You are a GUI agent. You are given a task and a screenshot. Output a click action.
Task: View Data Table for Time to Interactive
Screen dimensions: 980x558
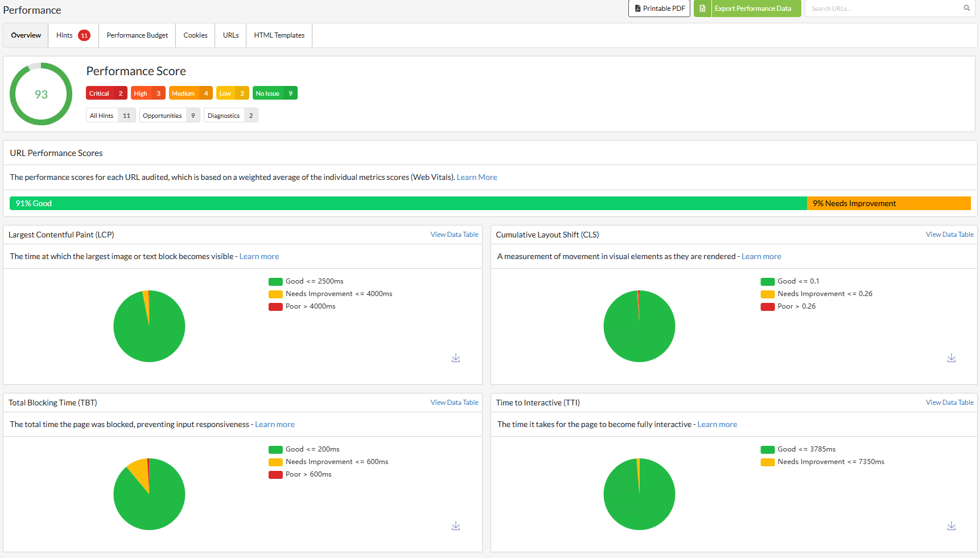949,403
